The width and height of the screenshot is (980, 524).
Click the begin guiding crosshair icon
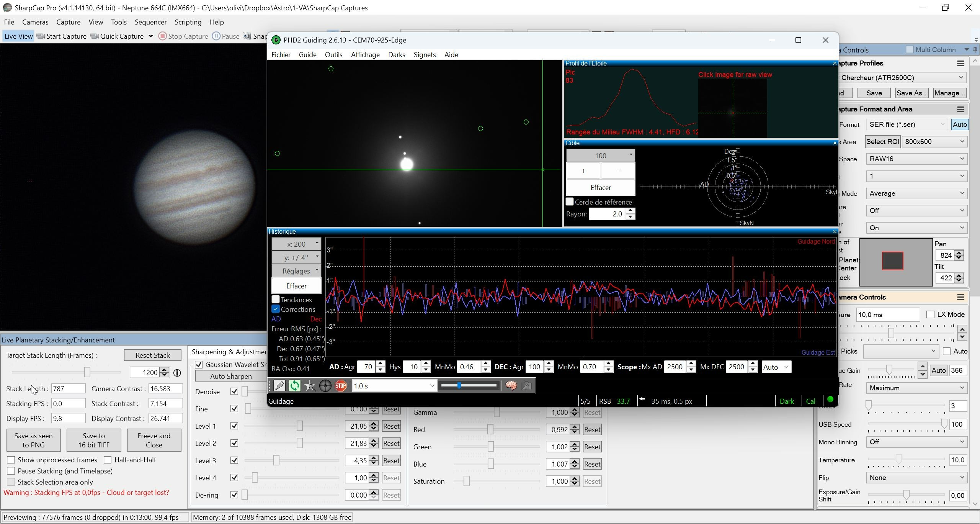click(x=325, y=386)
